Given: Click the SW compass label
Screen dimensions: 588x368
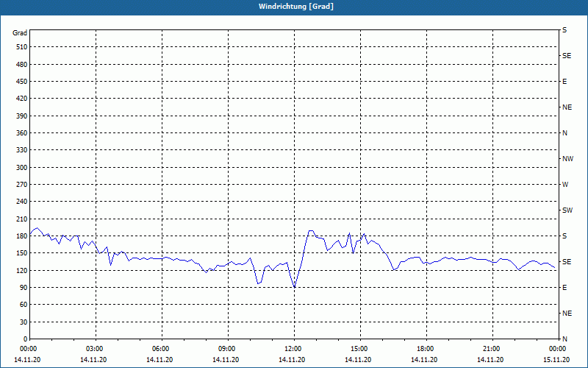Looking at the screenshot, I should [x=567, y=210].
